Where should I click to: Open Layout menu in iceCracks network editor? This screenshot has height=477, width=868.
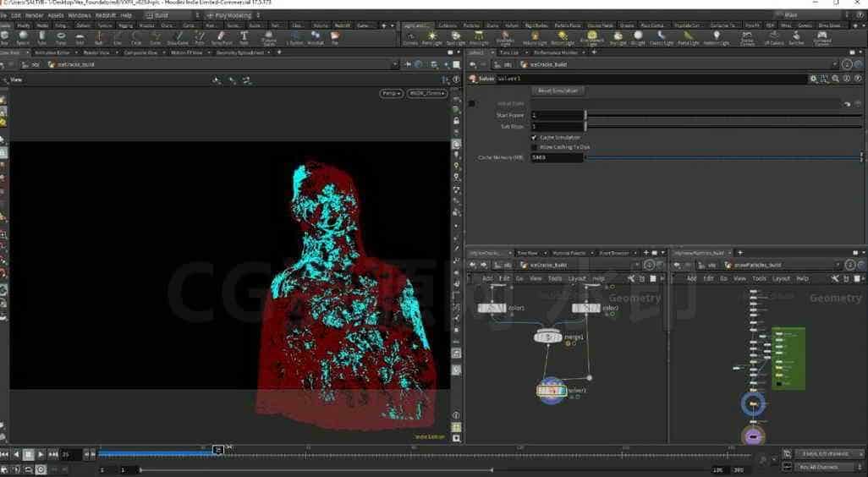(577, 278)
